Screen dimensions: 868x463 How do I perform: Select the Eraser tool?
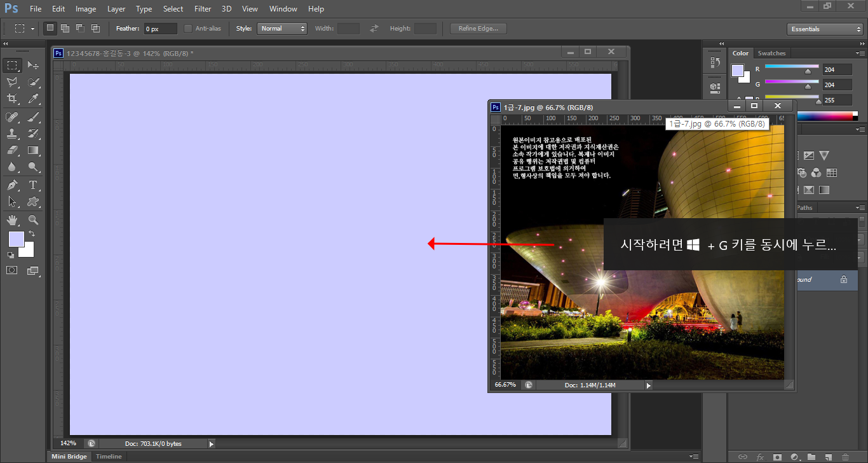point(12,151)
